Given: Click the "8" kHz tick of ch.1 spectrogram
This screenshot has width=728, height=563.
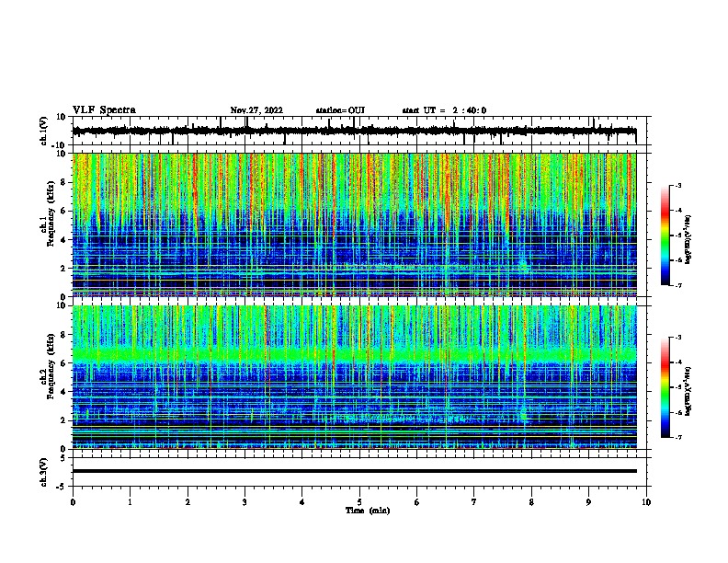Looking at the screenshot, I should tap(64, 182).
